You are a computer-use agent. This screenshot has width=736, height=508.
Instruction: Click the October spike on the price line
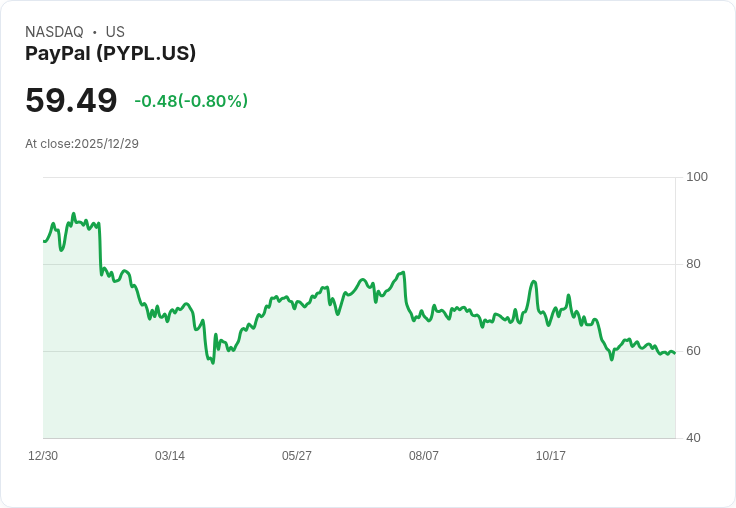coord(534,281)
